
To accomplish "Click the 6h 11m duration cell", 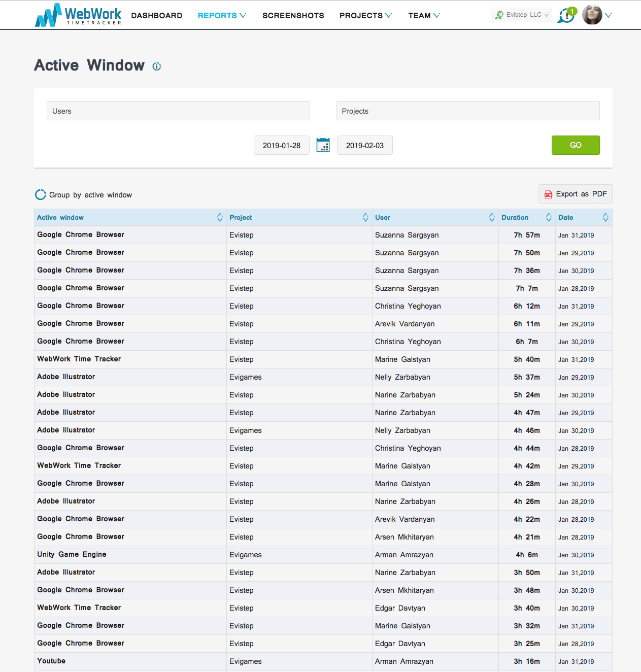I will pos(527,324).
